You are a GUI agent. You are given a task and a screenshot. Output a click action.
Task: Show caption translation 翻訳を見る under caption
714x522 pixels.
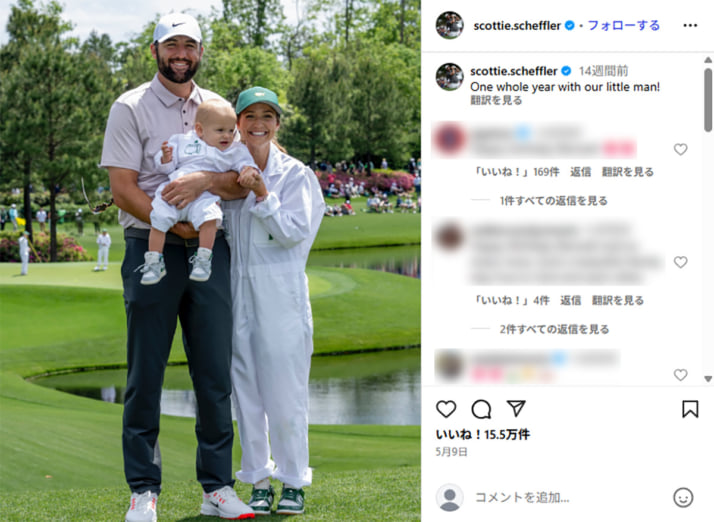[496, 100]
